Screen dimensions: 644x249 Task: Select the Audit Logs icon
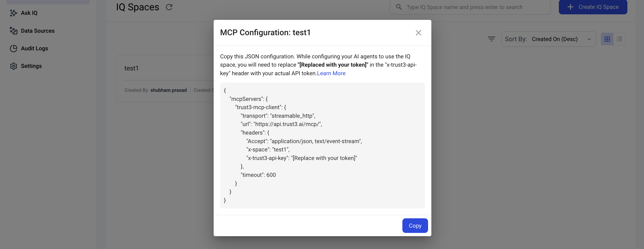[14, 49]
